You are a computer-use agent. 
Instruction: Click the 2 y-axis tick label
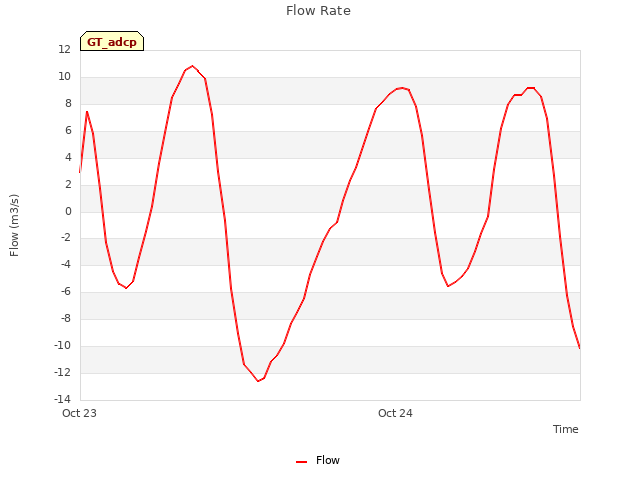click(x=68, y=184)
